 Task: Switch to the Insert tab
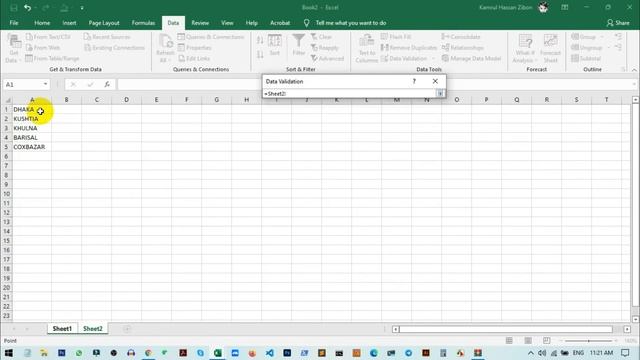coord(69,23)
